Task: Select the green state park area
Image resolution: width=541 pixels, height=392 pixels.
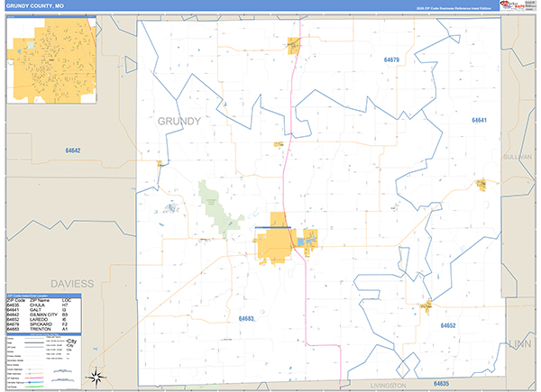Action: tap(218, 209)
